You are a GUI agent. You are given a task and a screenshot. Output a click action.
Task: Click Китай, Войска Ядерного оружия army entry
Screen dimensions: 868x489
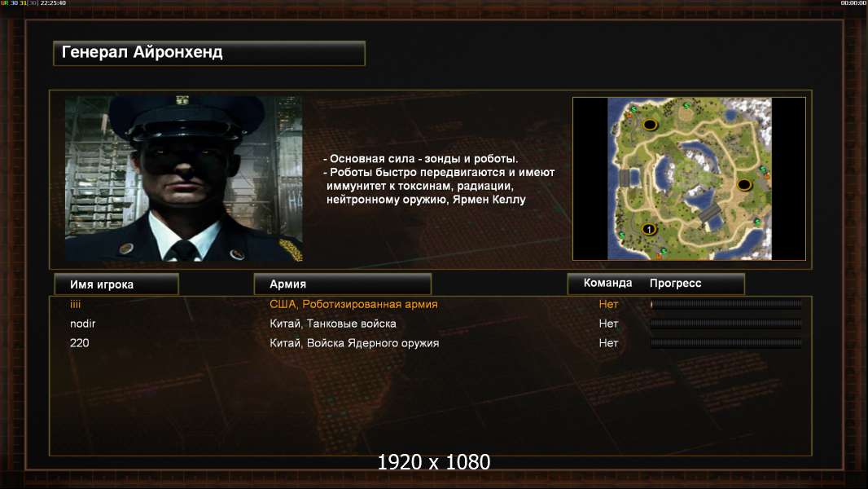pyautogui.click(x=354, y=343)
